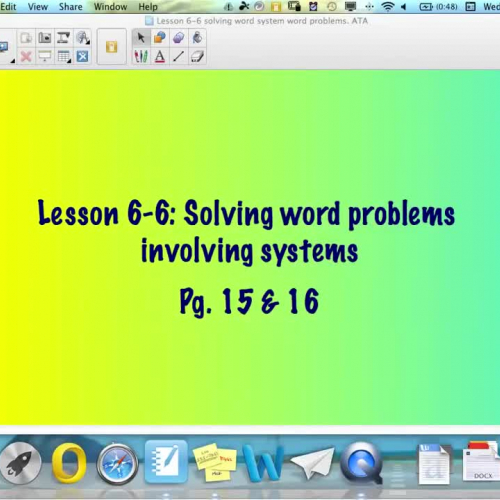Image resolution: width=500 pixels, height=500 pixels.
Task: Launch Safari from the Dock
Action: (117, 463)
